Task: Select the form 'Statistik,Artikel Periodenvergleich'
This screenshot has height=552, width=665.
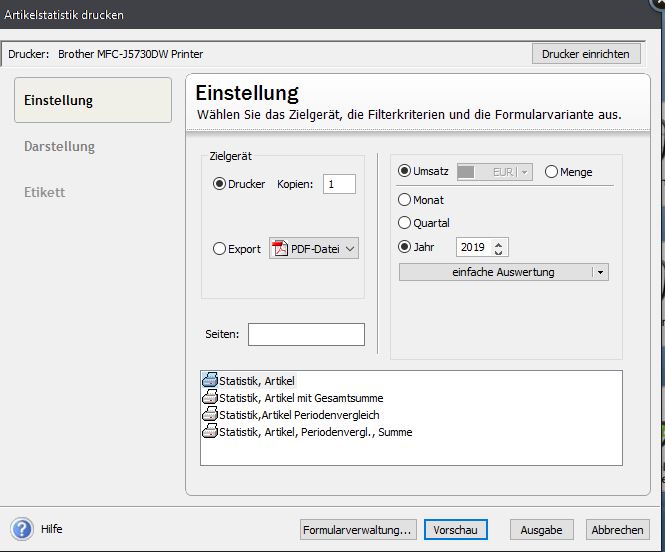Action: click(299, 415)
